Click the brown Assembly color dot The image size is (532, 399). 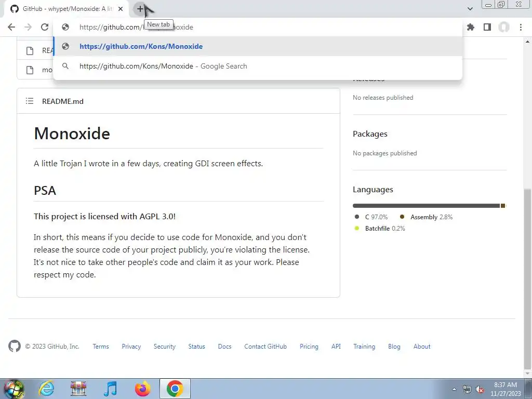click(x=402, y=217)
